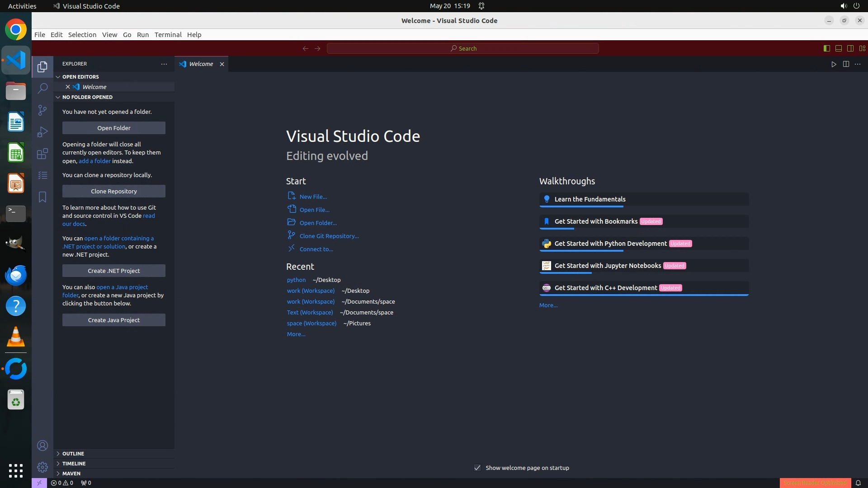The height and width of the screenshot is (488, 868).
Task: Toggle the primary side bar layout icon
Action: click(827, 48)
